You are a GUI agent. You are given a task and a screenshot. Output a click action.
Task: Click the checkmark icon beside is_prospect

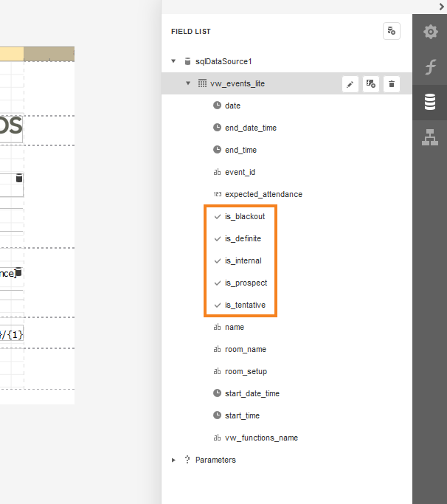(218, 283)
